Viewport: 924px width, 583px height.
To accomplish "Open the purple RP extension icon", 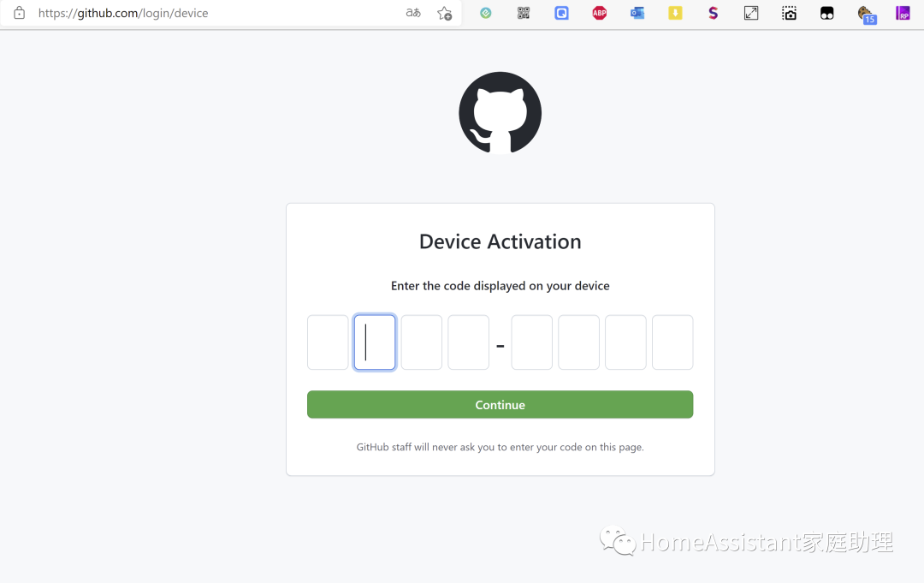I will pyautogui.click(x=903, y=13).
